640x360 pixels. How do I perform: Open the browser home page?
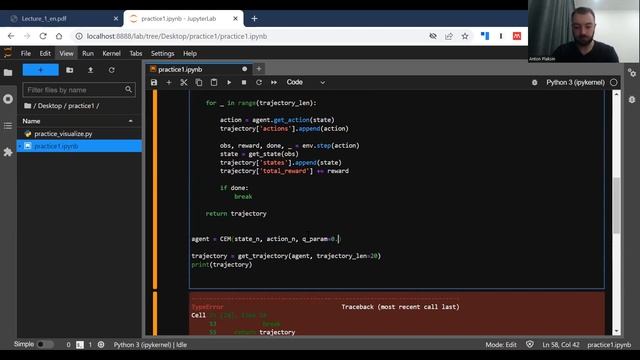tap(59, 36)
